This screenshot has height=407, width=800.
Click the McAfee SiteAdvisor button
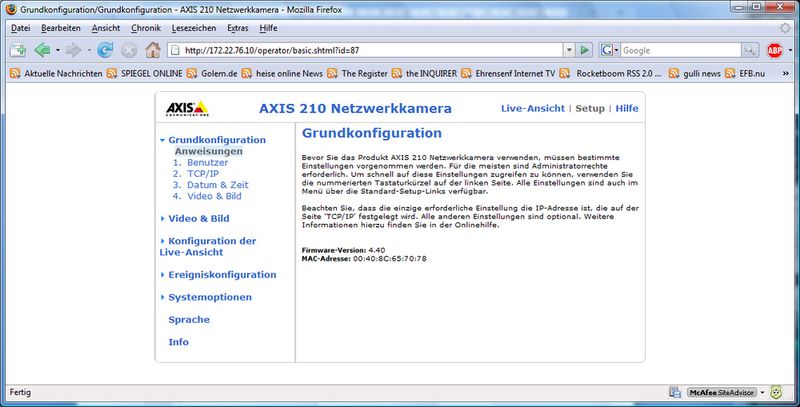click(721, 392)
